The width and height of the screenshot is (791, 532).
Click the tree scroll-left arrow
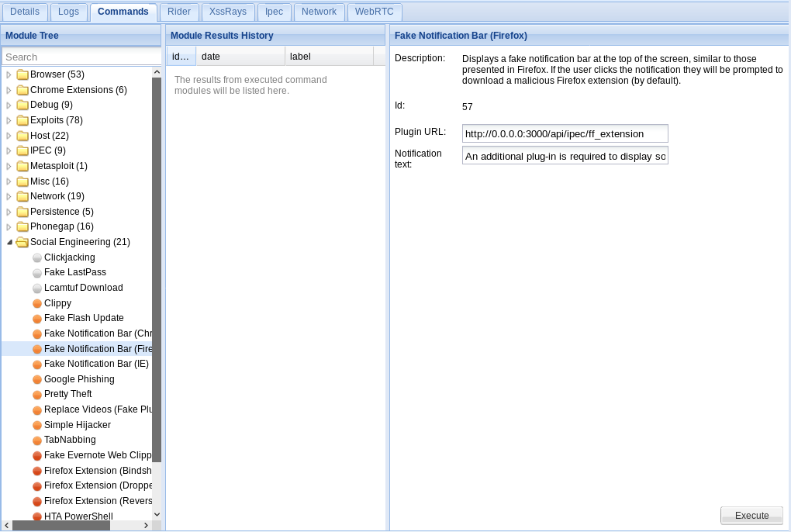pos(6,526)
